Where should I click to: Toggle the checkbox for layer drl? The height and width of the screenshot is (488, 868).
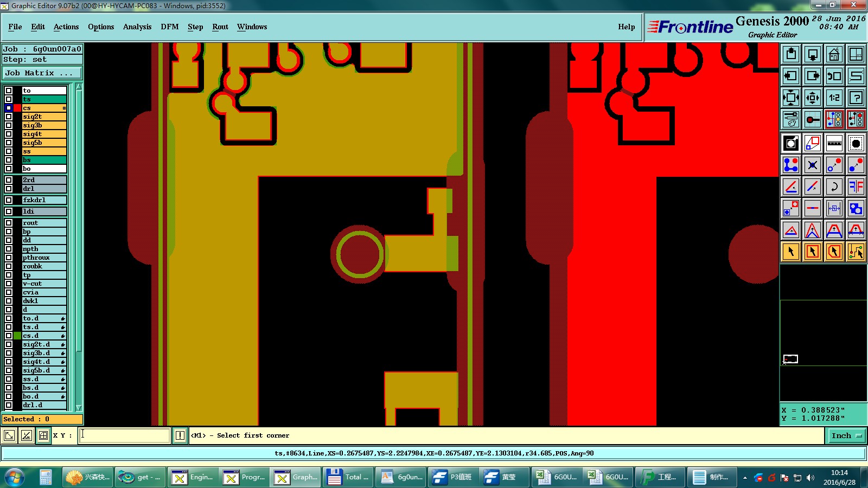click(x=9, y=189)
